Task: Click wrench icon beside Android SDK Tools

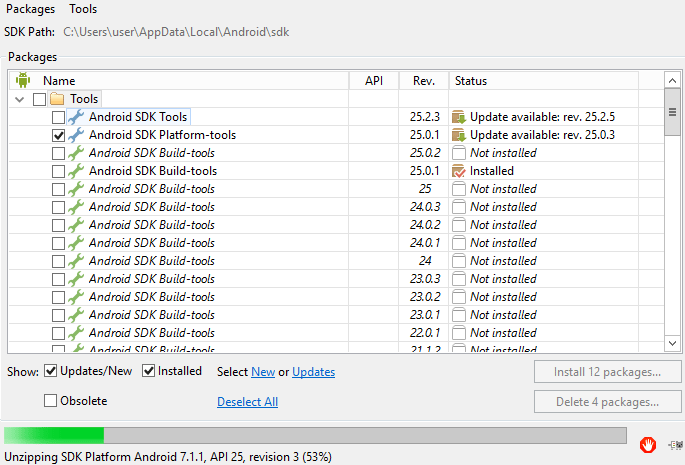Action: (x=76, y=117)
